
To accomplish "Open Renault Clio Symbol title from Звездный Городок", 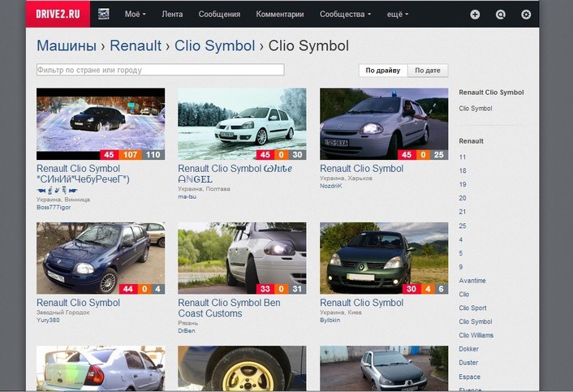I will [78, 303].
